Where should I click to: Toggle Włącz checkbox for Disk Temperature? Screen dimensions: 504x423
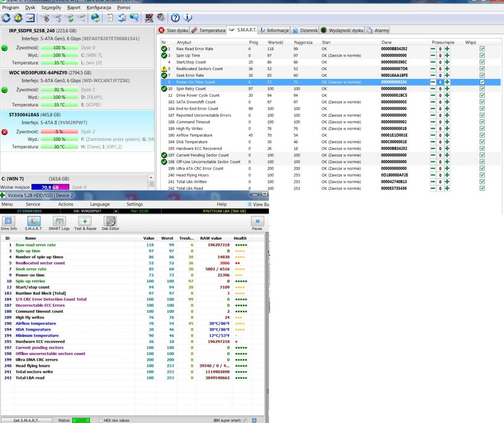482,142
